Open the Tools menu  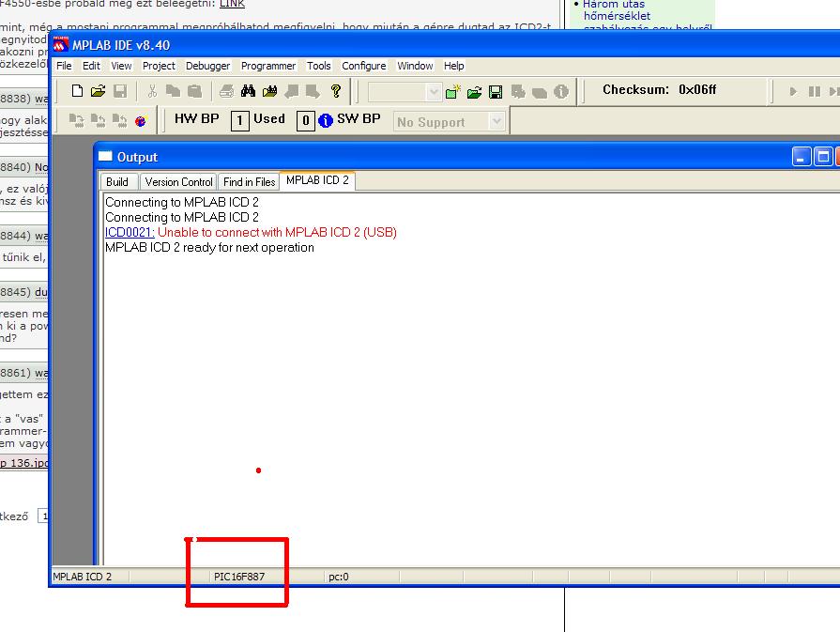pyautogui.click(x=319, y=66)
